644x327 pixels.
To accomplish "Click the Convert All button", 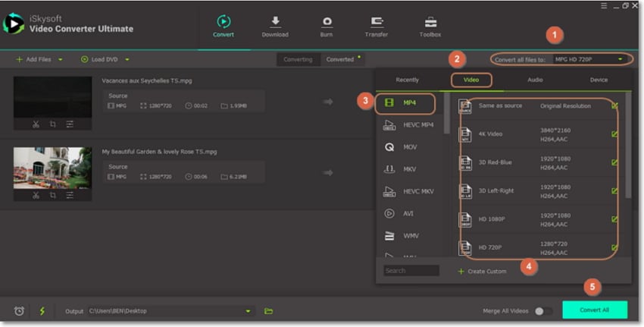I will (595, 310).
